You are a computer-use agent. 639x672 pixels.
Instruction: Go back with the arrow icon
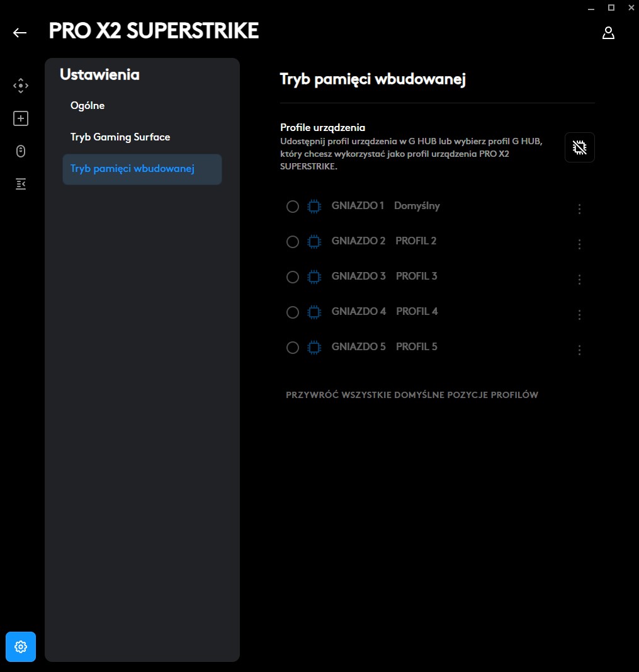point(20,33)
